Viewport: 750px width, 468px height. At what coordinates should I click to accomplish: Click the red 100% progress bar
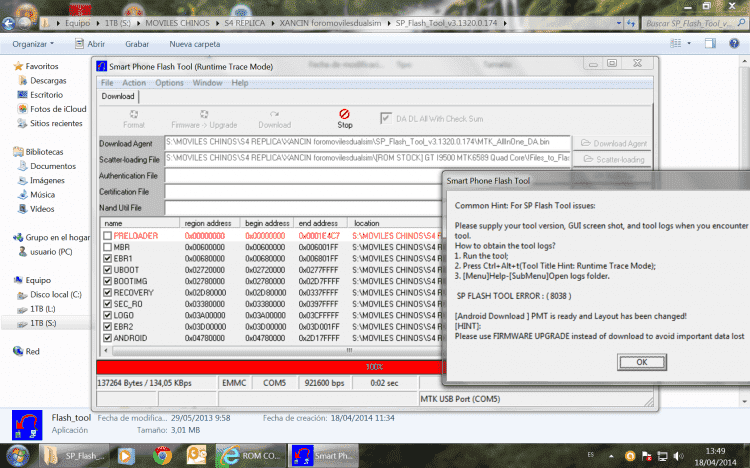point(269,367)
